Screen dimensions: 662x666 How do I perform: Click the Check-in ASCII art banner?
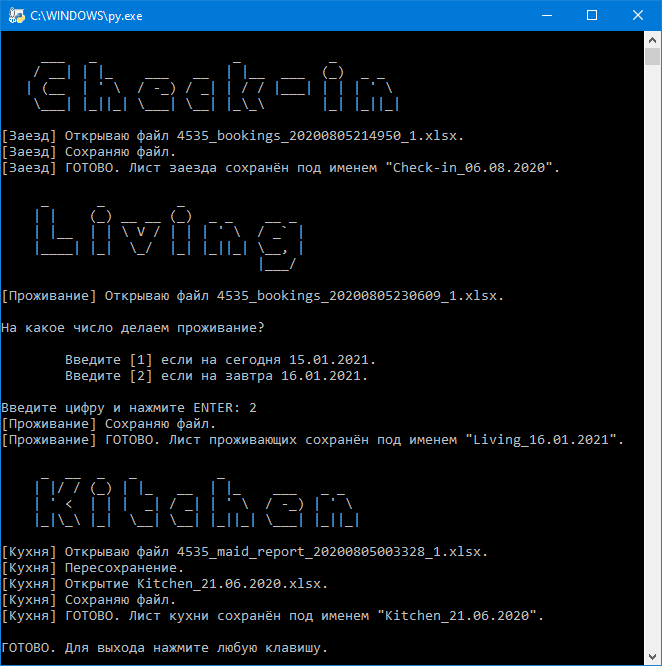tap(213, 86)
